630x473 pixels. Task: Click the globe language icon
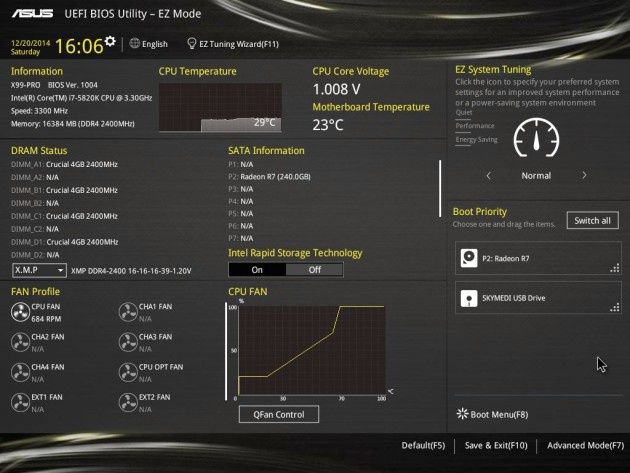tap(135, 43)
